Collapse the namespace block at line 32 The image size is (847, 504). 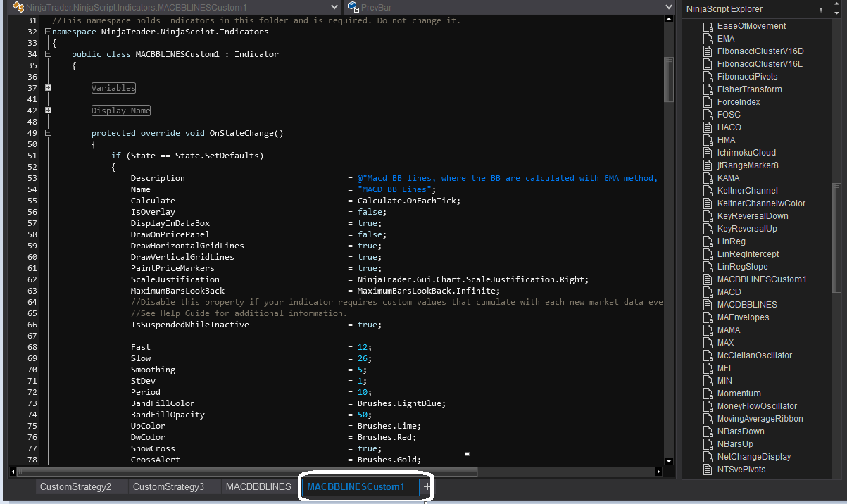point(48,32)
